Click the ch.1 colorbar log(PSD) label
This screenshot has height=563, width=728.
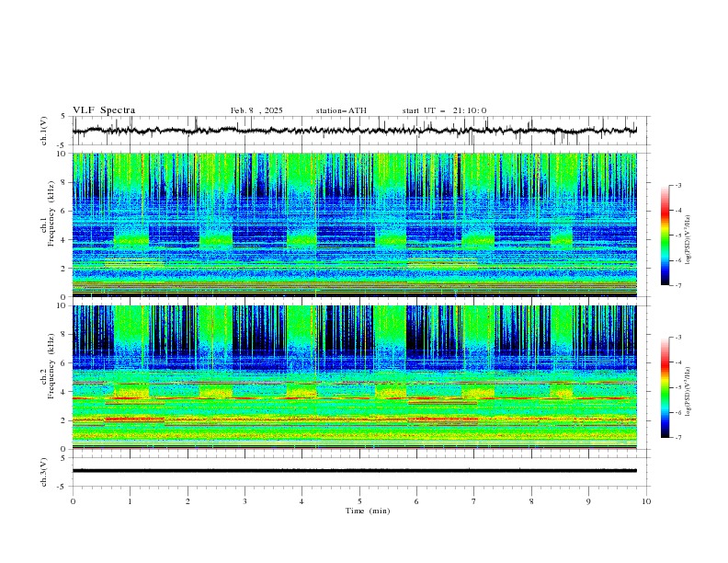click(x=688, y=239)
